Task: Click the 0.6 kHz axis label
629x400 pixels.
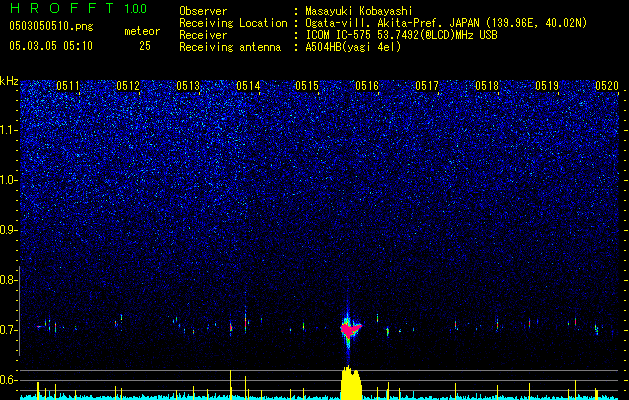Action: pyautogui.click(x=8, y=380)
